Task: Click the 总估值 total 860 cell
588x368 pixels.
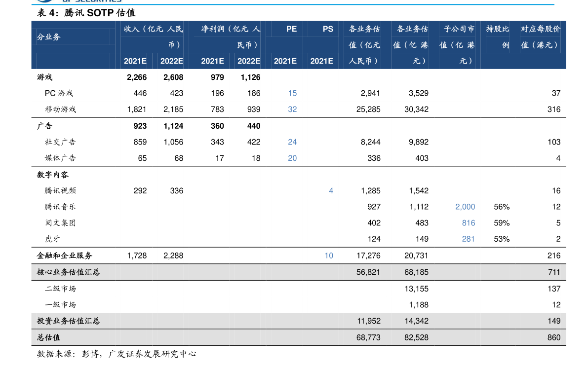Action: pos(554,337)
